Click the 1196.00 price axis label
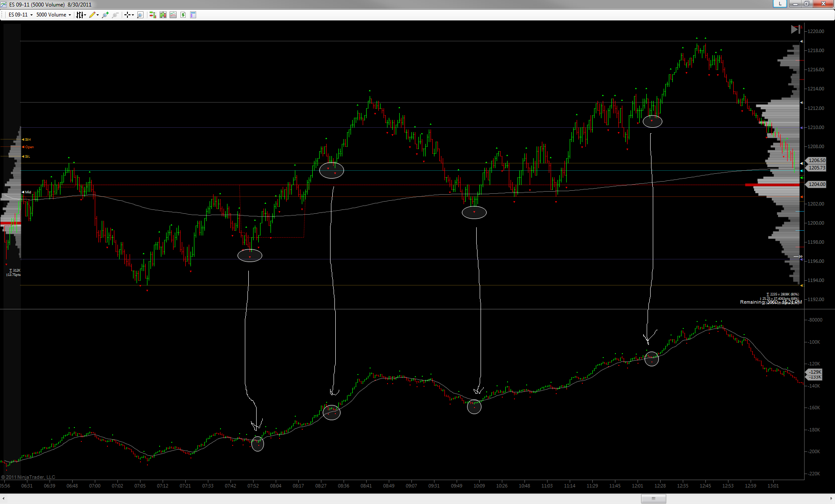The image size is (835, 504). pyautogui.click(x=816, y=261)
